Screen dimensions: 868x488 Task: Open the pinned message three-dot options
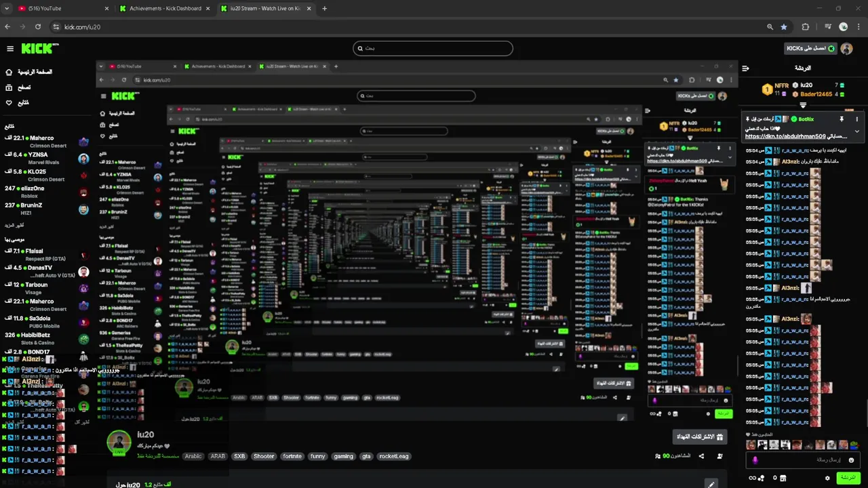pyautogui.click(x=856, y=119)
